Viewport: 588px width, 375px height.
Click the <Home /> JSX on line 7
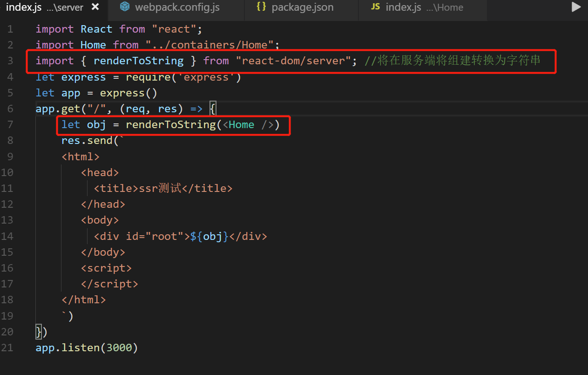click(x=247, y=125)
